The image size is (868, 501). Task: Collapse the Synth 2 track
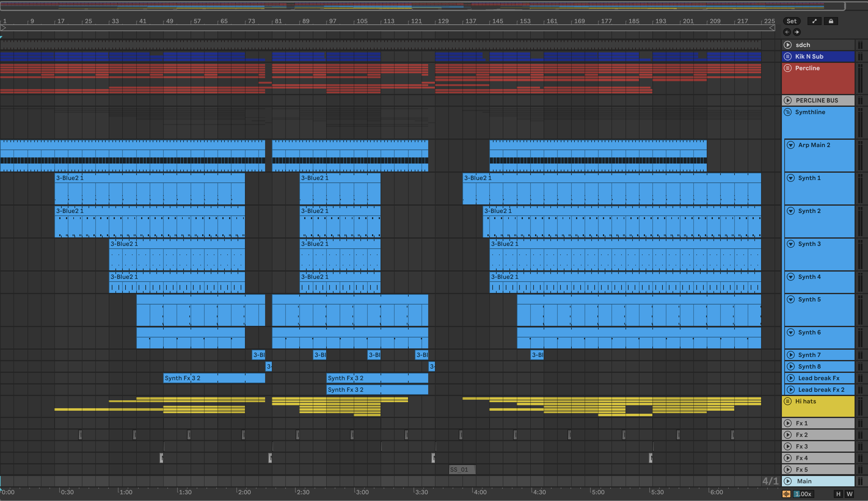click(x=791, y=211)
